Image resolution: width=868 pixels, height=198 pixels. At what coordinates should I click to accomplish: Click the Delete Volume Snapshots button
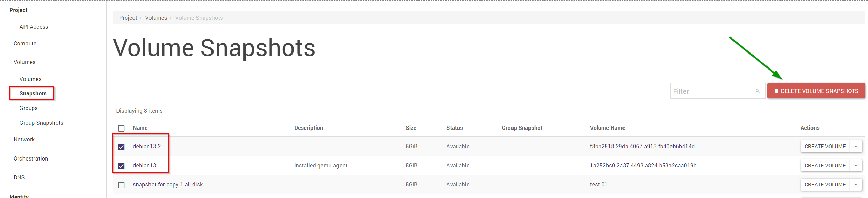tap(816, 91)
